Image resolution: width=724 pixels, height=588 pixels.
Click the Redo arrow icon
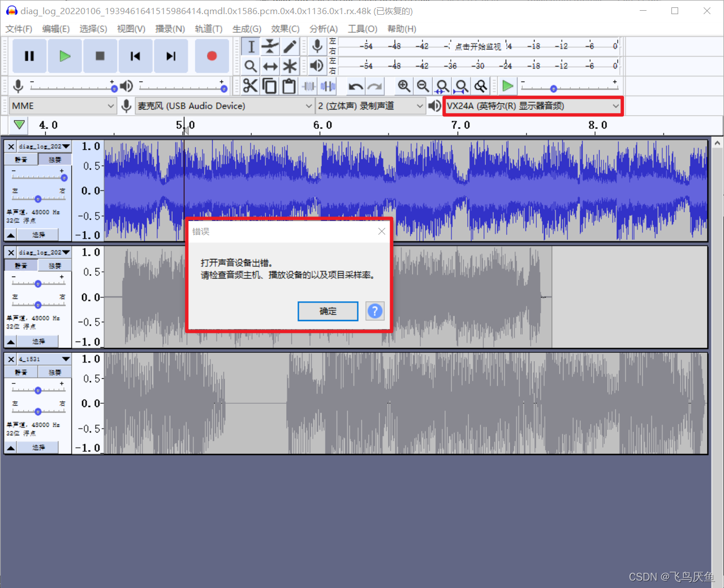(374, 86)
